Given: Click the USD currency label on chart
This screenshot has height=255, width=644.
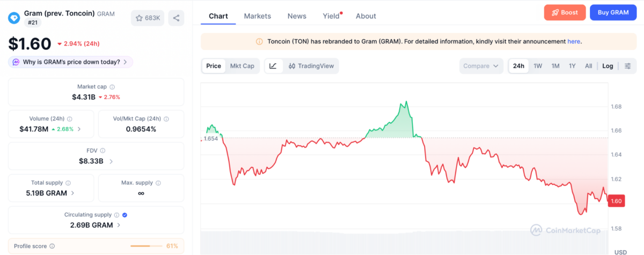Looking at the screenshot, I should click(x=620, y=252).
